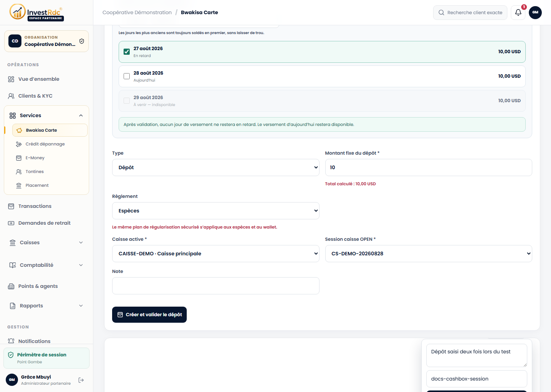Open the GM user avatar menu
Image resolution: width=551 pixels, height=392 pixels.
[535, 13]
